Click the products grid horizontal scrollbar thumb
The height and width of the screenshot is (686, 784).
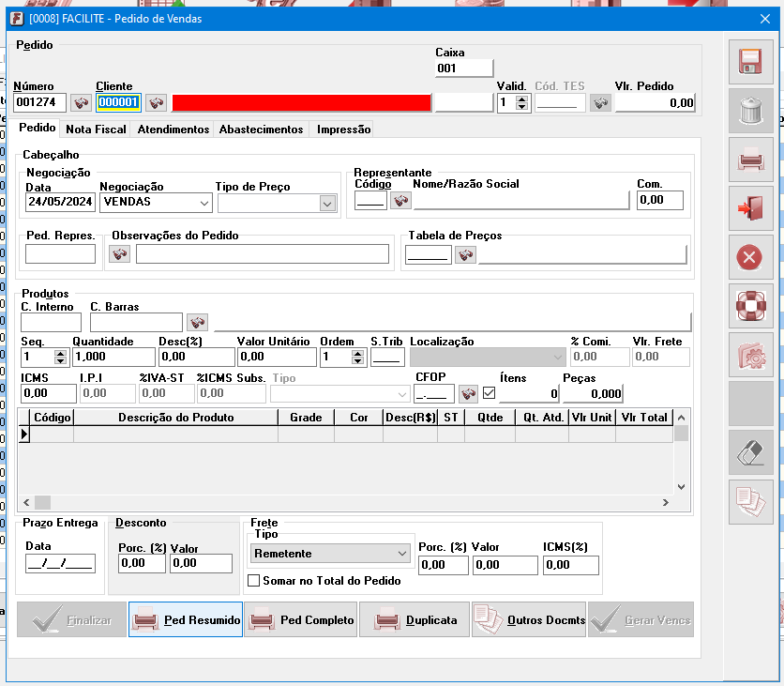tap(42, 502)
